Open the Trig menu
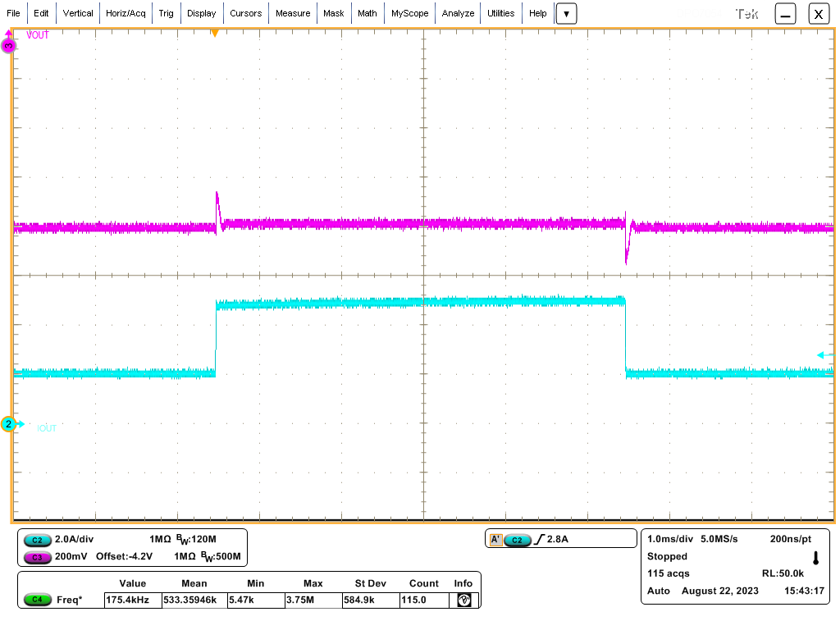This screenshot has width=840, height=630. click(166, 13)
